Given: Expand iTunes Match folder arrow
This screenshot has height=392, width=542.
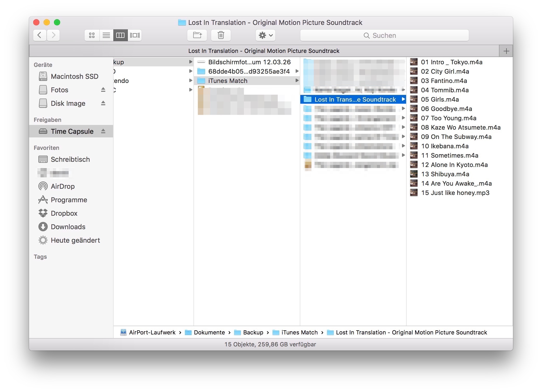Looking at the screenshot, I should 297,81.
